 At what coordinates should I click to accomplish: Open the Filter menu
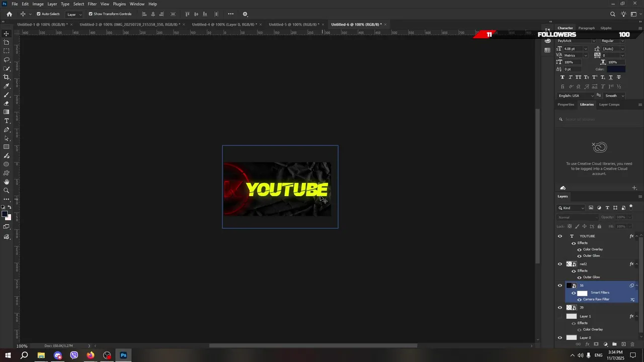pos(92,4)
